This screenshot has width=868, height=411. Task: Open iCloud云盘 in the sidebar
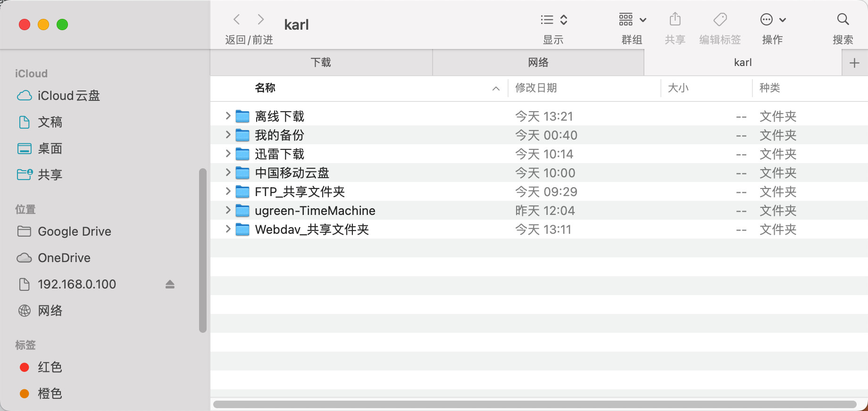click(69, 96)
